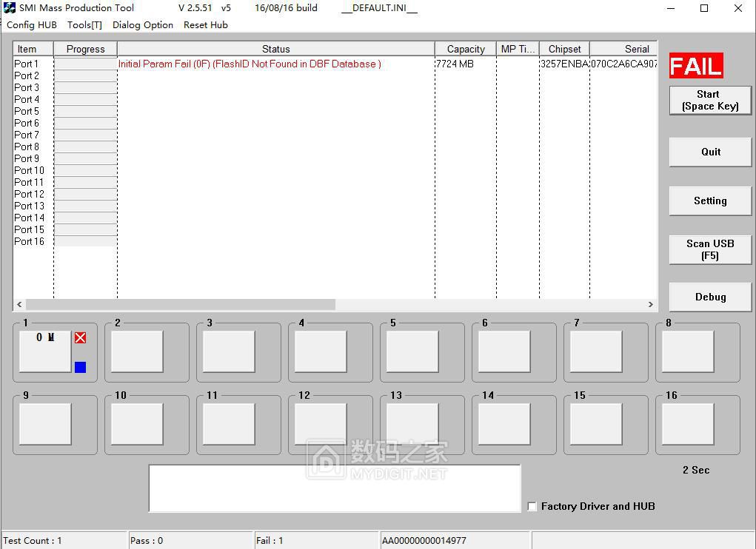756x549 pixels.
Task: Select the port 7 slot button
Action: (x=596, y=351)
